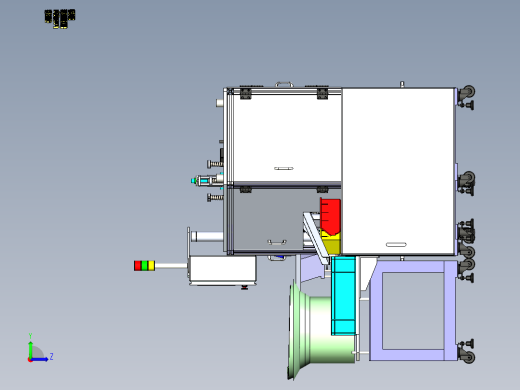The height and width of the screenshot is (390, 520).
Task: Click the 'Z' axis label
Action: [51, 357]
